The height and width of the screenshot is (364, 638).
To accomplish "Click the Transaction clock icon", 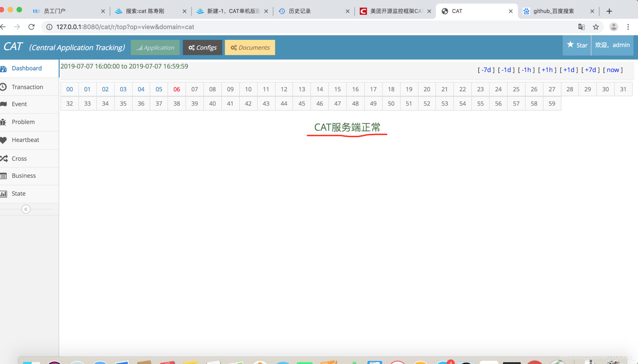I will point(3,87).
